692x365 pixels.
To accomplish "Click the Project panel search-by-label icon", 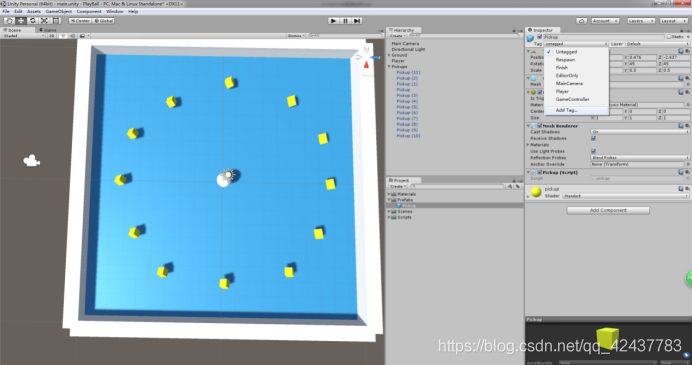I will click(x=518, y=186).
